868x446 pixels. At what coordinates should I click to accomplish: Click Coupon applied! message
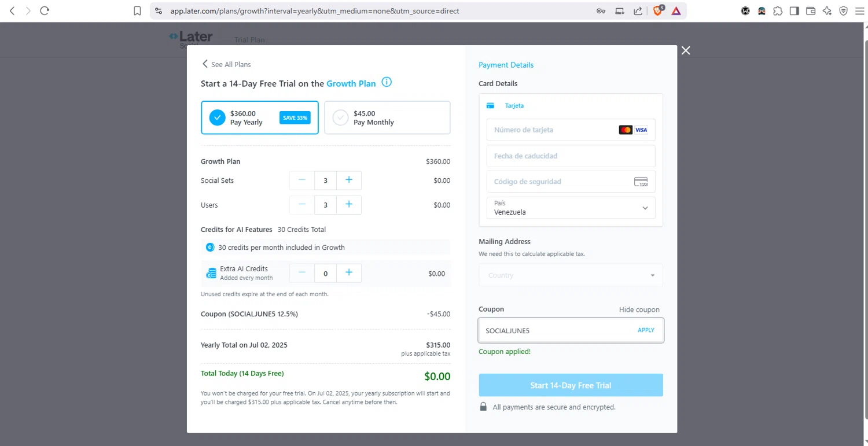click(505, 351)
